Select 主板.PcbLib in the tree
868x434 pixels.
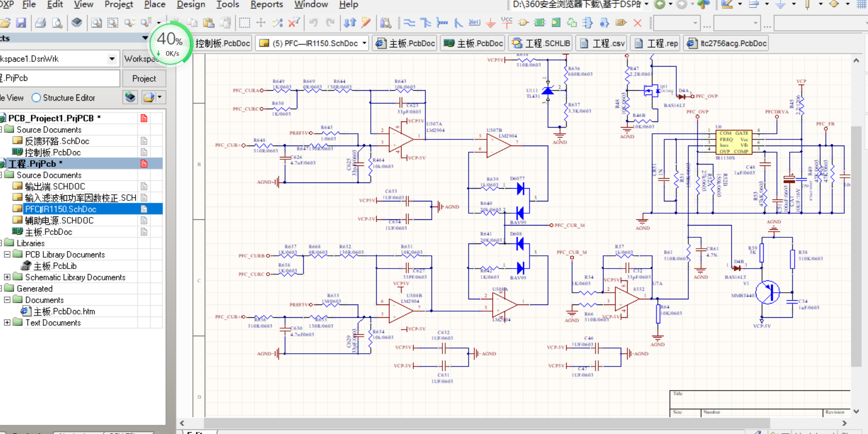click(55, 266)
